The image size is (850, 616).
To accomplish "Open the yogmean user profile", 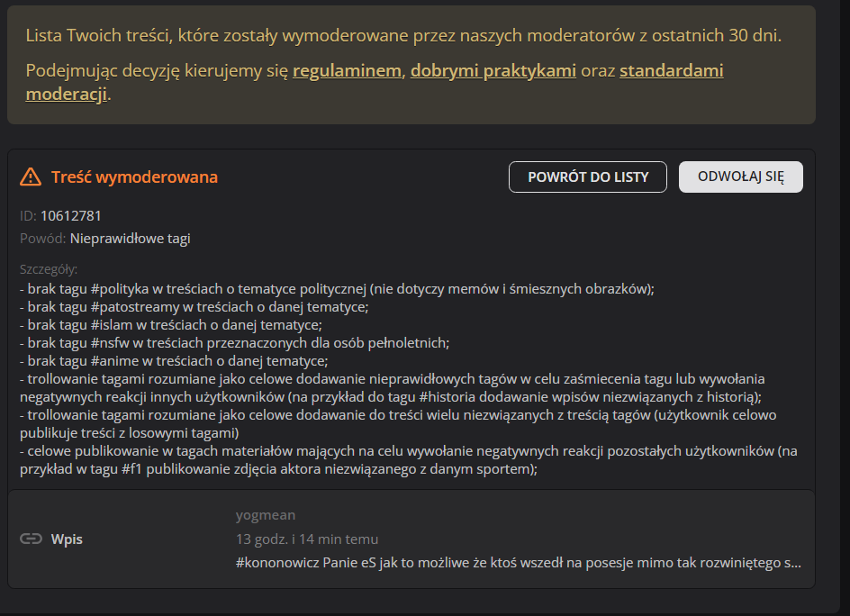I will tap(265, 515).
